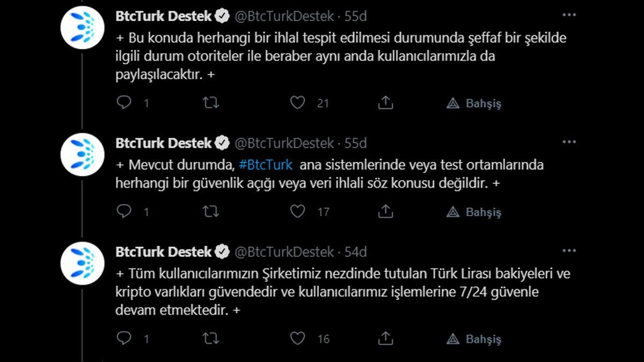This screenshot has height=362, width=644.
Task: Select the share icon on the third tweet
Action: 385,338
